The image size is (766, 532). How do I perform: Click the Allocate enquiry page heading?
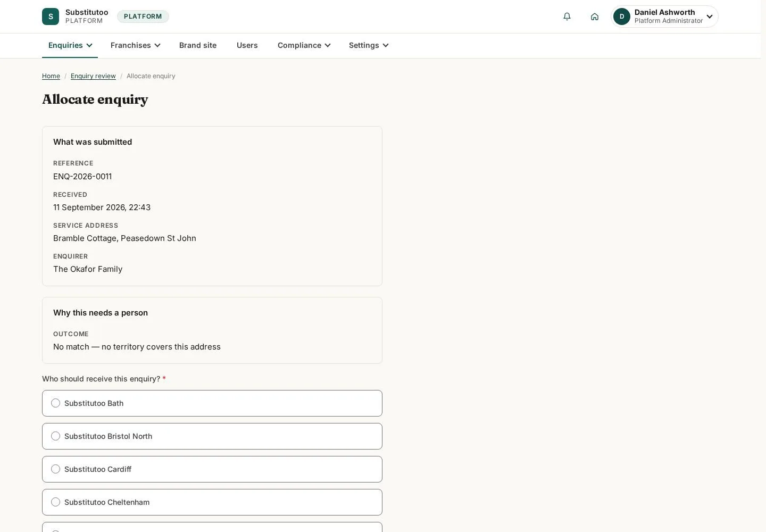[95, 99]
